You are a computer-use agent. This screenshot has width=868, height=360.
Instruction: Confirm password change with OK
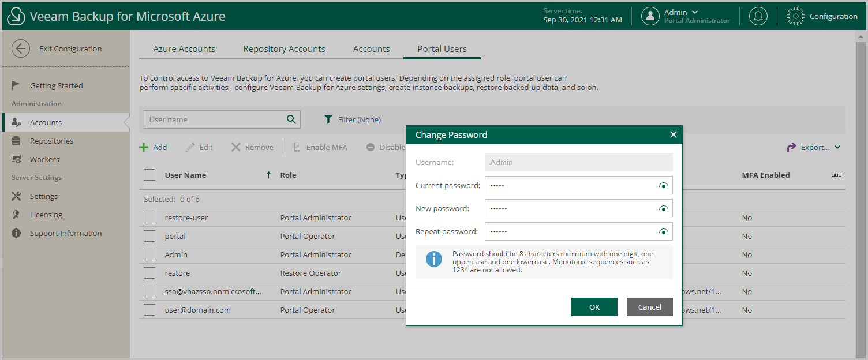[x=594, y=307]
